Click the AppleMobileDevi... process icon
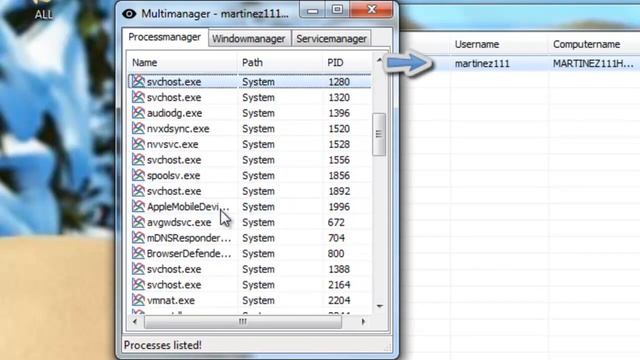 coord(138,206)
